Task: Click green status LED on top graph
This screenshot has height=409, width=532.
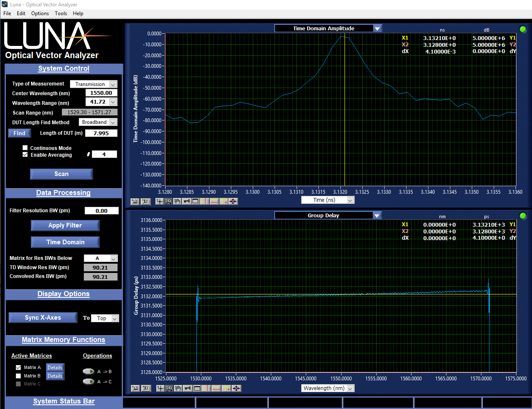Action: [523, 29]
